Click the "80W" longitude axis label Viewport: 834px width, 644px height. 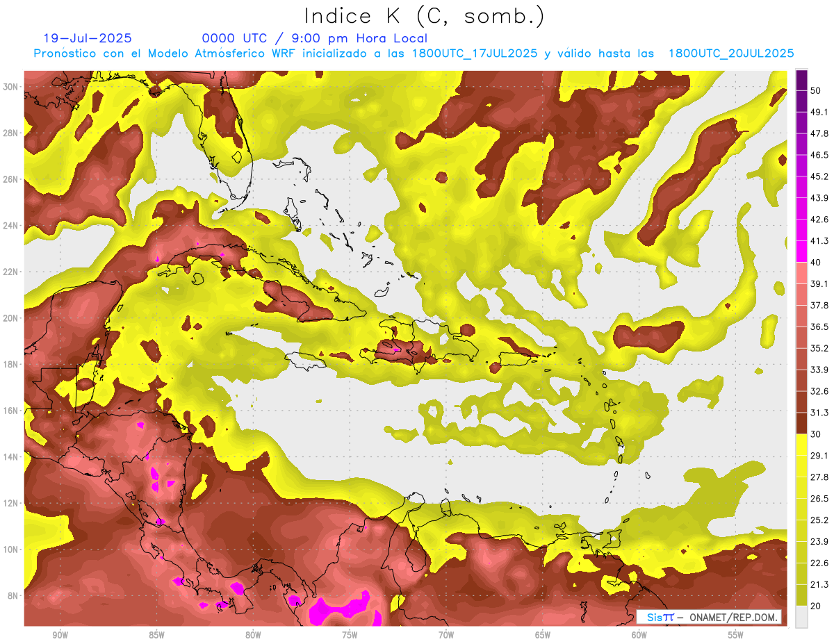pos(253,635)
